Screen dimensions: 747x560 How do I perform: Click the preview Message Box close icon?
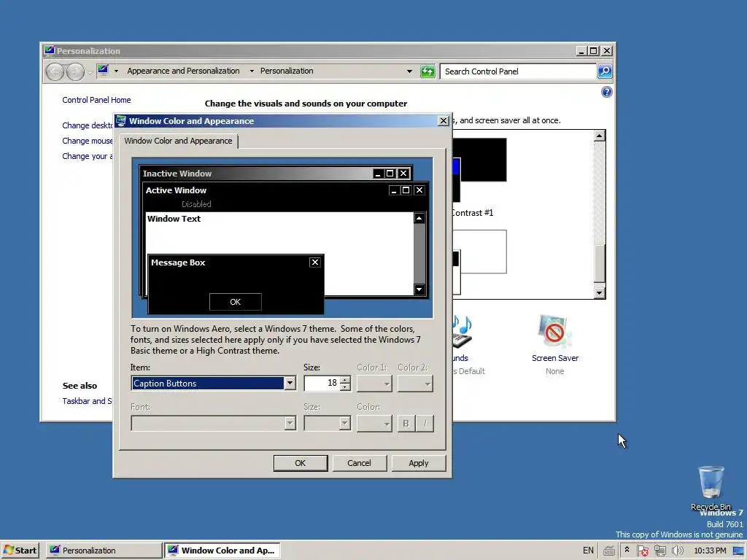tap(315, 262)
